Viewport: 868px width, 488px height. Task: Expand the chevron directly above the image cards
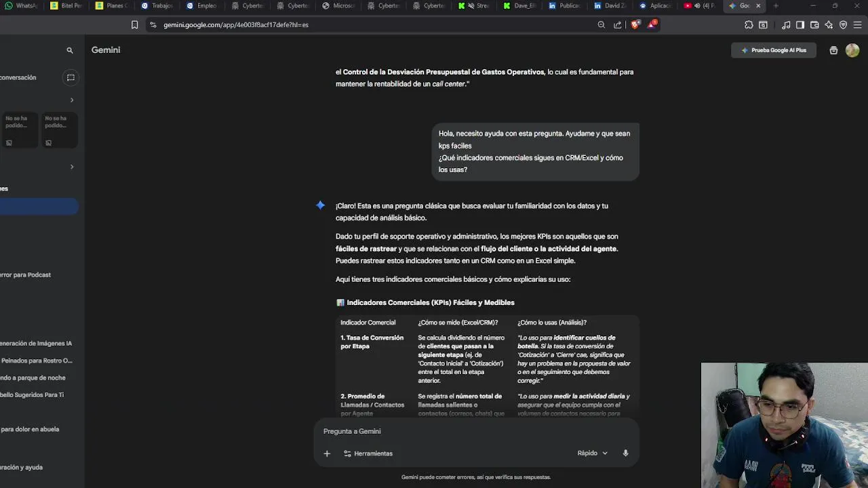pyautogui.click(x=72, y=100)
